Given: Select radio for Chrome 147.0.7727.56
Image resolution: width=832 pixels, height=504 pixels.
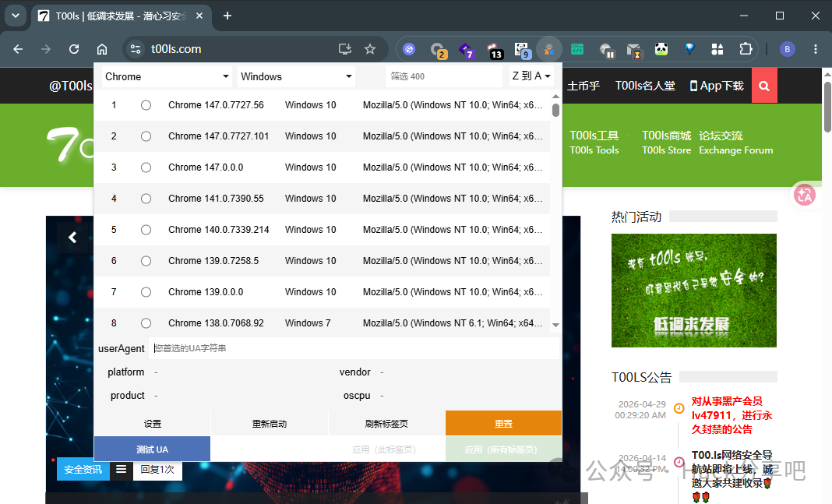Looking at the screenshot, I should pyautogui.click(x=146, y=105).
